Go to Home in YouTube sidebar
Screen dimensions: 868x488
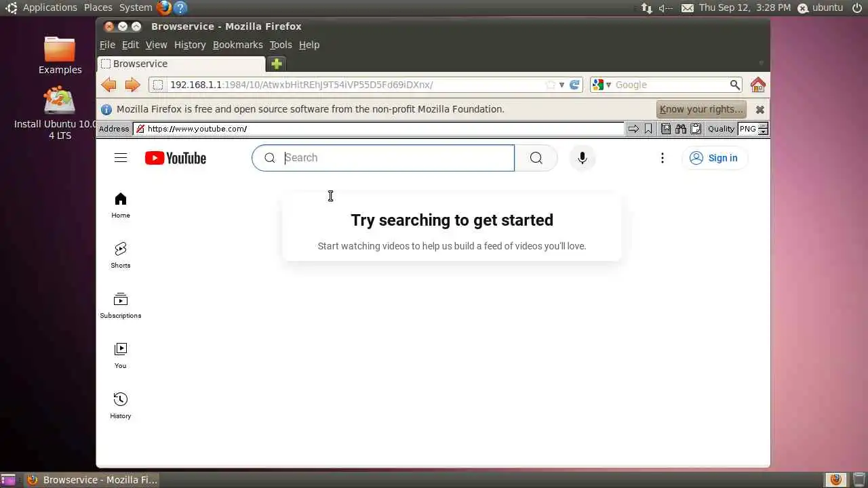pos(121,205)
